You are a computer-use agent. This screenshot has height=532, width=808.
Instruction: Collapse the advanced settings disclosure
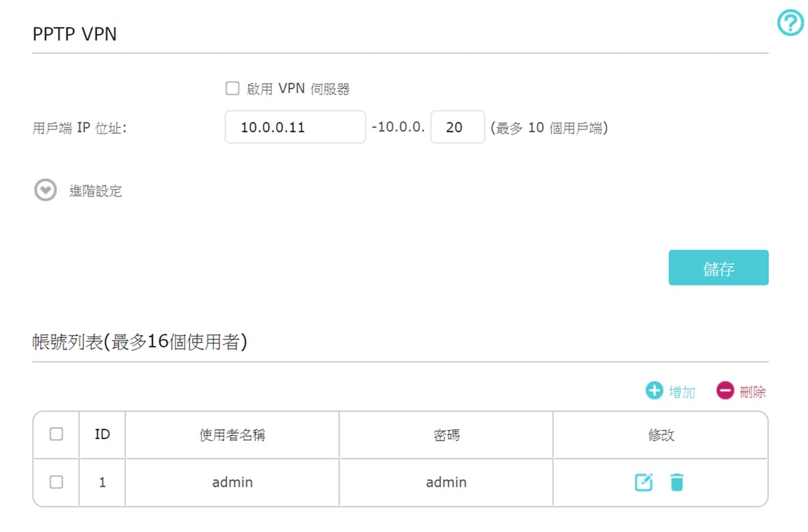coord(44,190)
